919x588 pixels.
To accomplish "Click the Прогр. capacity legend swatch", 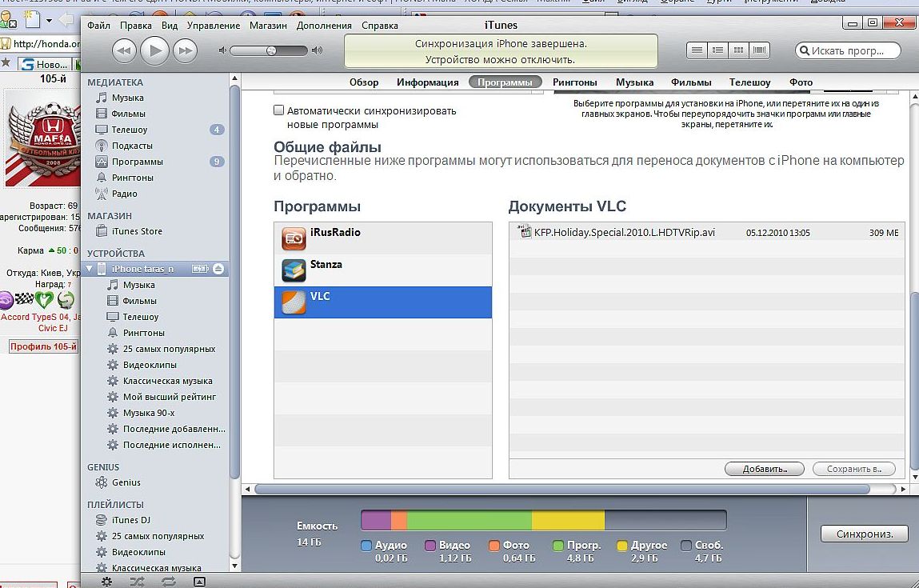I will click(x=558, y=546).
